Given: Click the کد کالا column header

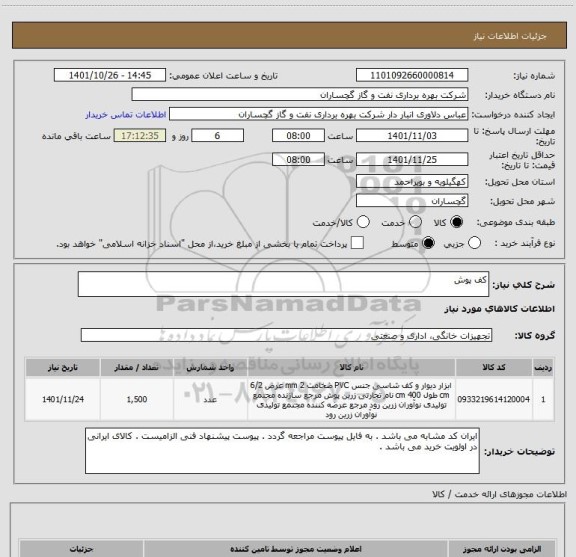Looking at the screenshot, I should tap(494, 367).
